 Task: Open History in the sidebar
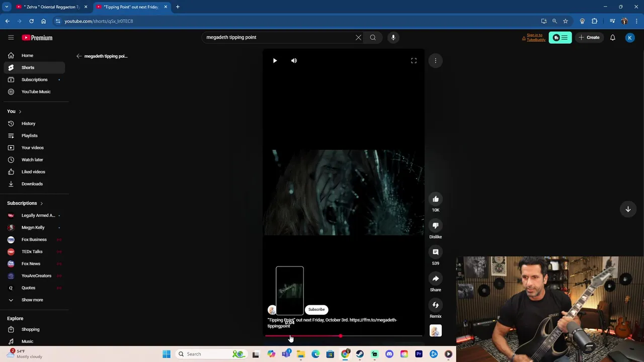[35, 123]
